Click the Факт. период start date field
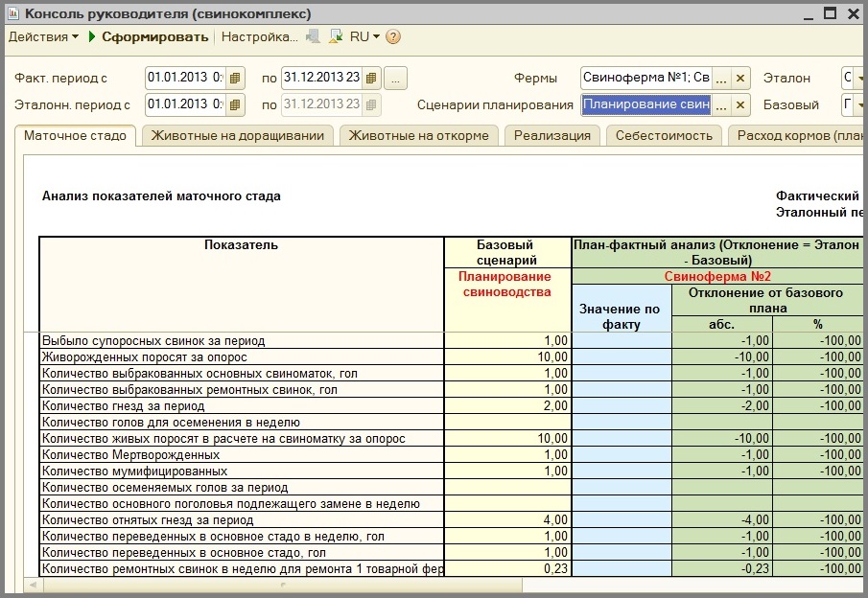The height and width of the screenshot is (598, 868). pyautogui.click(x=186, y=78)
